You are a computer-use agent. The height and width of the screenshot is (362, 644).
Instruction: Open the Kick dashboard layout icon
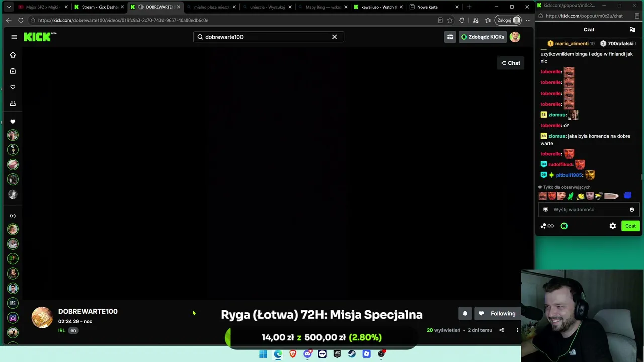pos(450,37)
